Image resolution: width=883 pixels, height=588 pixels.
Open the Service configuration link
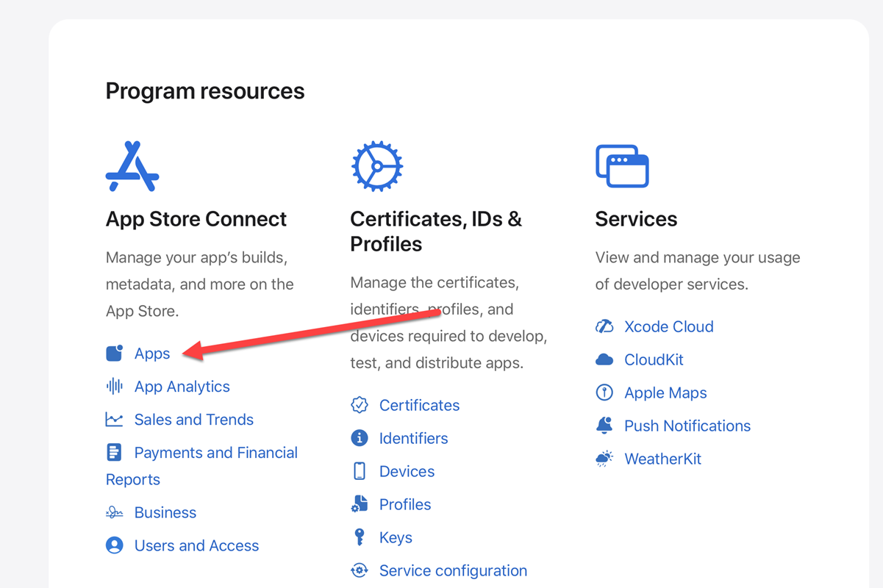click(x=454, y=570)
